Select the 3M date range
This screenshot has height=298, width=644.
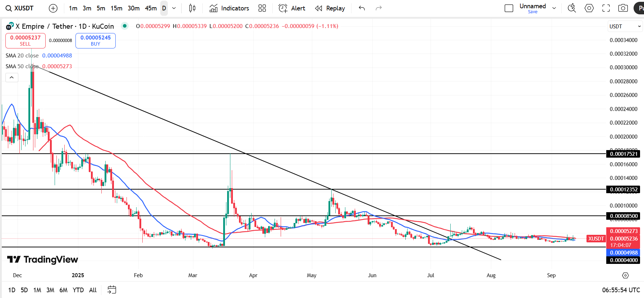coord(50,290)
